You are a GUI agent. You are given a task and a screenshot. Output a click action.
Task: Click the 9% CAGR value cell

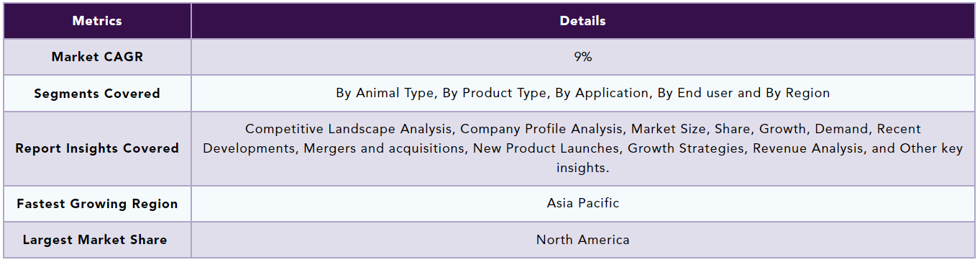(x=583, y=57)
